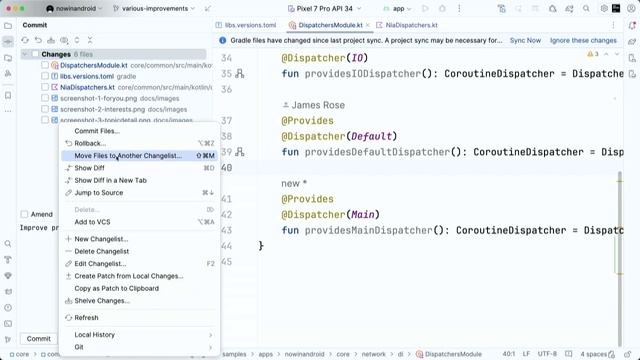Open the Notifications bell icon in right sidebar
640x360 pixels.
[x=632, y=25]
